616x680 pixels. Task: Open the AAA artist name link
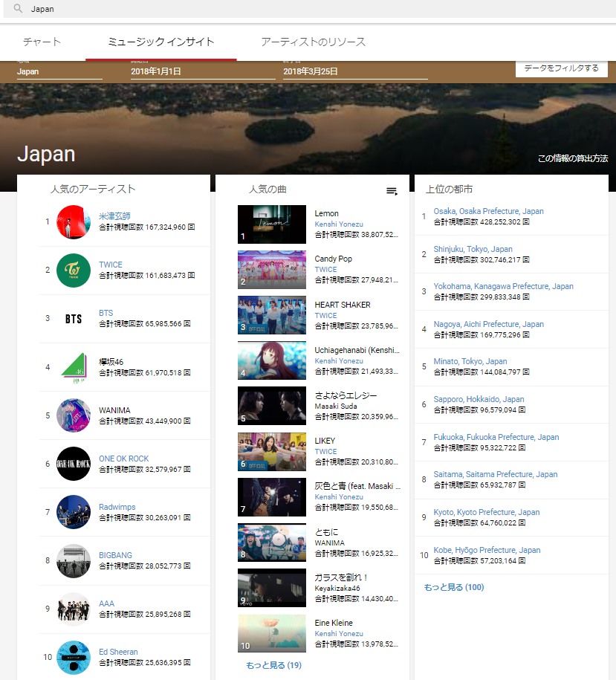(106, 603)
